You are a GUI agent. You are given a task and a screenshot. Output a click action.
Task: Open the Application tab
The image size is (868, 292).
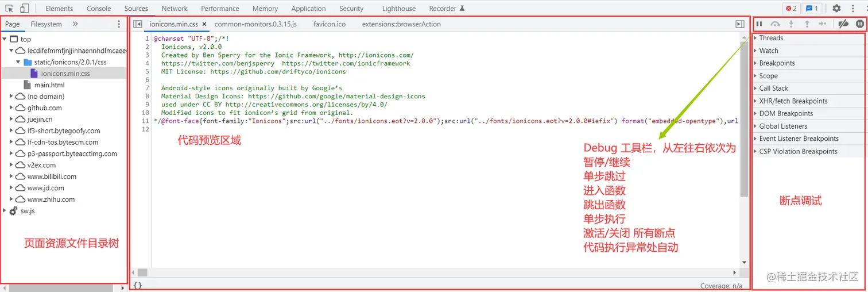pos(308,9)
